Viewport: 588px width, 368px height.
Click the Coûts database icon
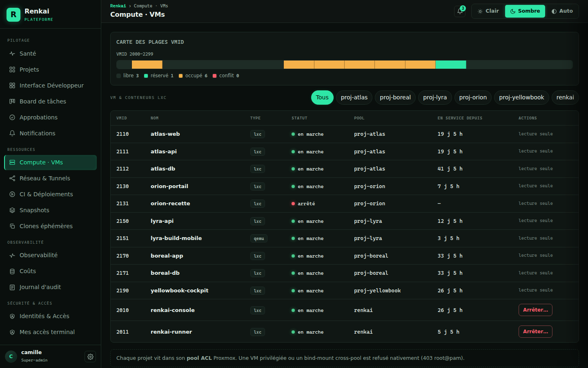12,271
